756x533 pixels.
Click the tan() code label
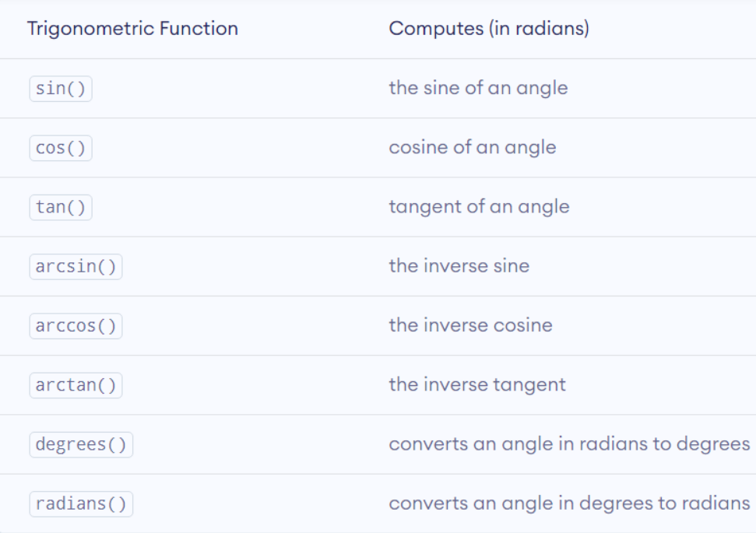[61, 207]
